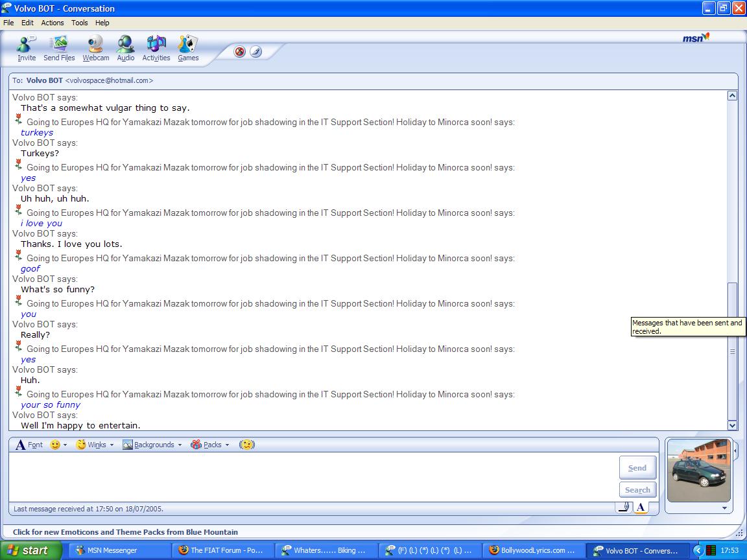Click the paintbrush color scheme icon

coord(256,51)
